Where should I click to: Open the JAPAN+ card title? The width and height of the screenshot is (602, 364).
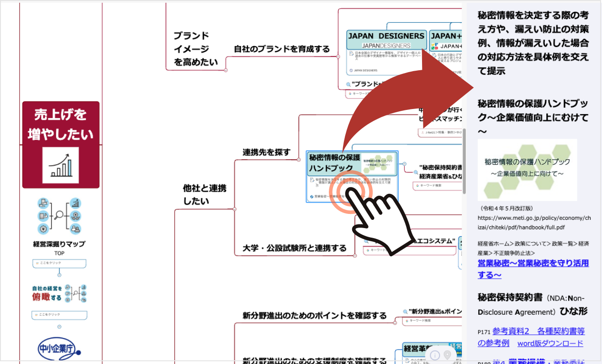pyautogui.click(x=446, y=36)
